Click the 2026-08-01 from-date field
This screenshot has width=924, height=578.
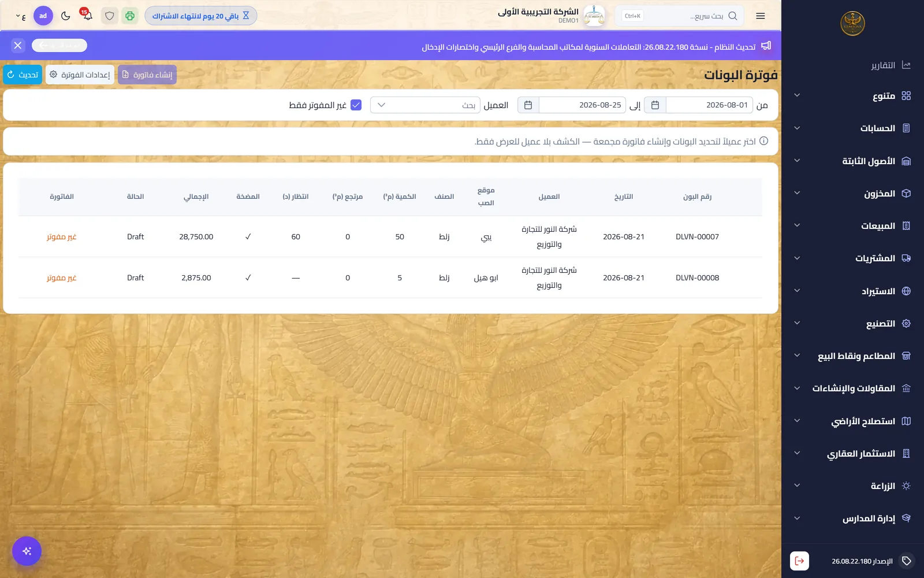[x=709, y=105]
